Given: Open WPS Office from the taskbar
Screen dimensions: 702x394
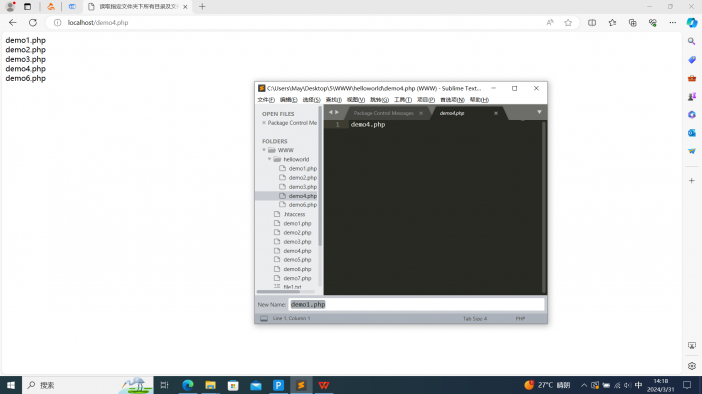Looking at the screenshot, I should (x=324, y=385).
